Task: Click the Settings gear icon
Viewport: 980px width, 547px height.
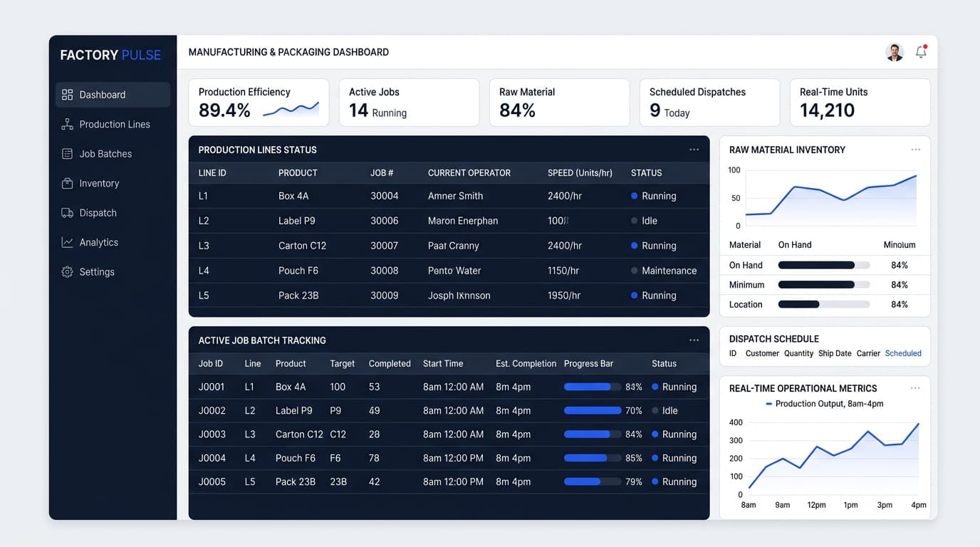Action: pyautogui.click(x=67, y=272)
